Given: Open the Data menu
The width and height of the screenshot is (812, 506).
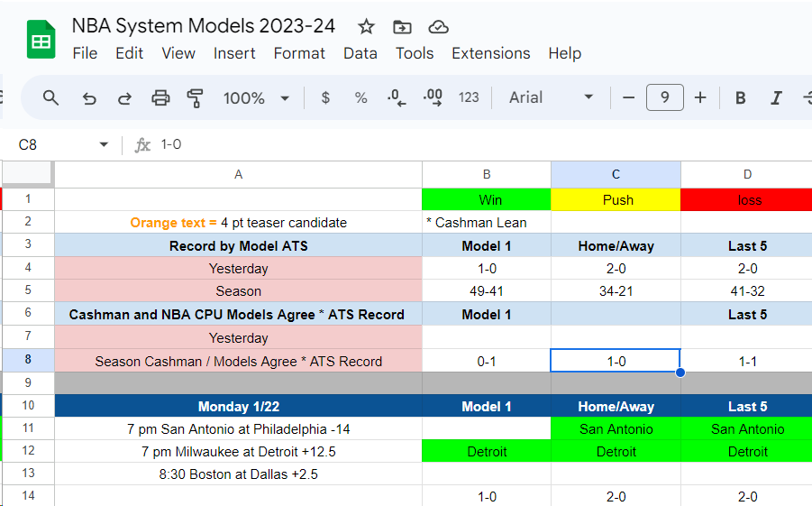Looking at the screenshot, I should click(360, 53).
